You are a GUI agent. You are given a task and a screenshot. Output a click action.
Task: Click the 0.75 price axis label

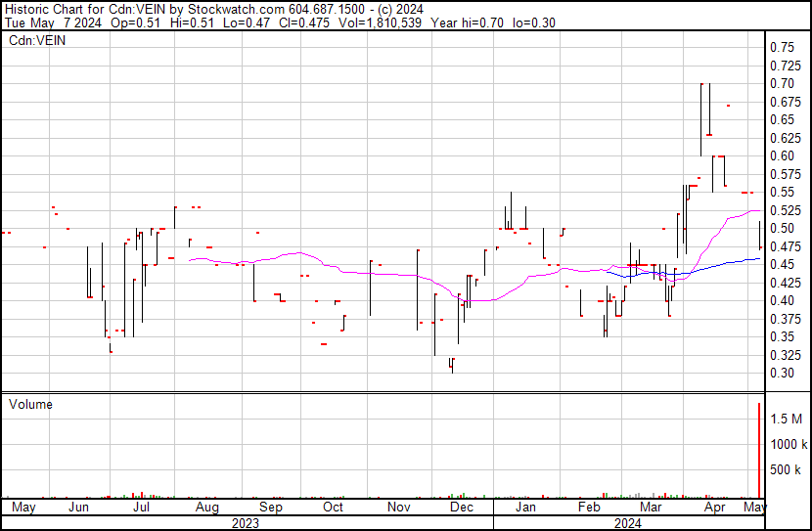(782, 47)
